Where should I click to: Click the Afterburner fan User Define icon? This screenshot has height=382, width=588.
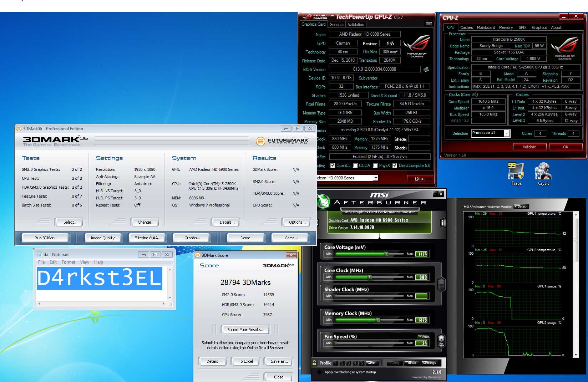[441, 341]
